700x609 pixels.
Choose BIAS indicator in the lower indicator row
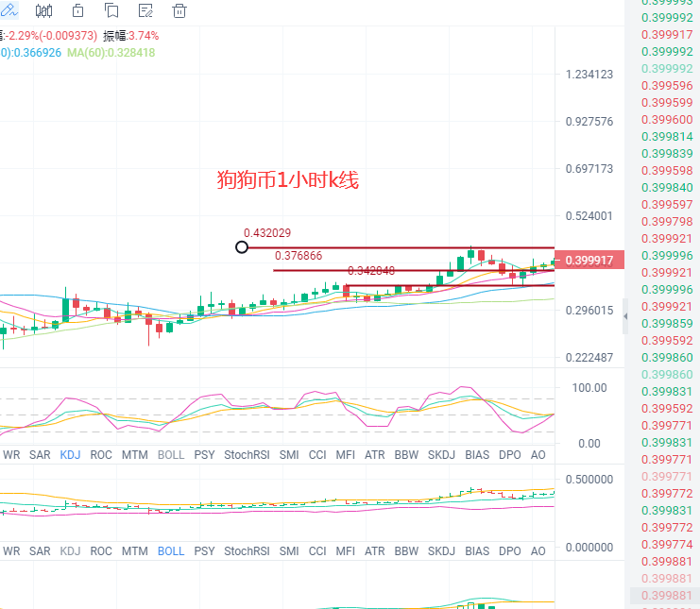tap(477, 550)
